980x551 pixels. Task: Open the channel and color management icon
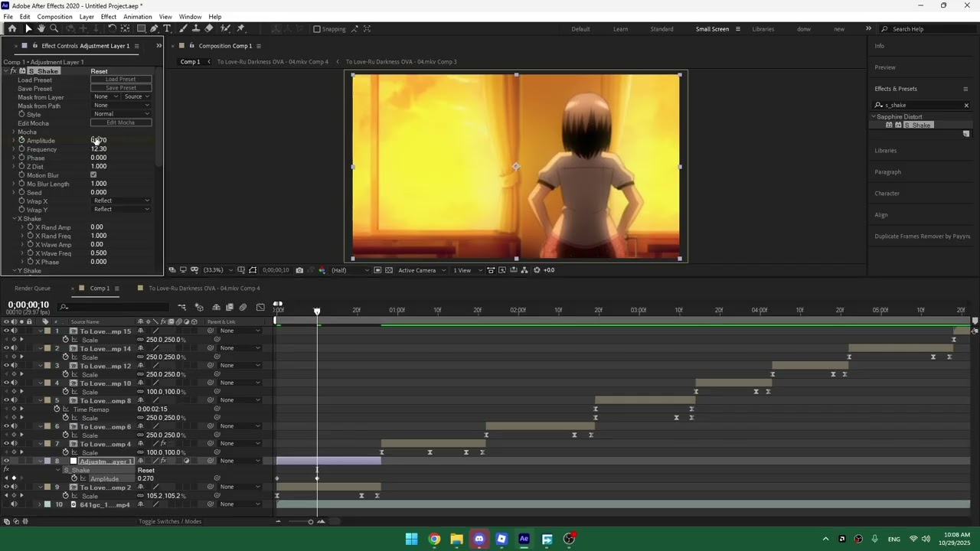click(322, 270)
